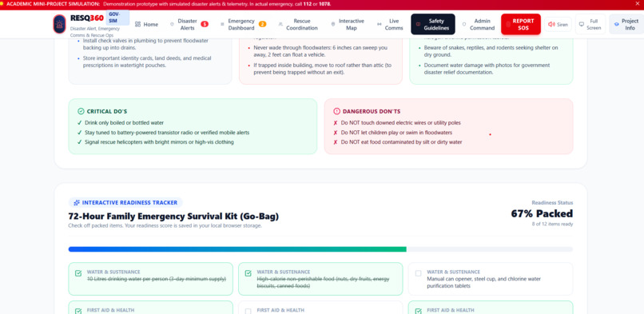The width and height of the screenshot is (644, 314).
Task: Click the '67% Packed' readiness value
Action: click(542, 214)
